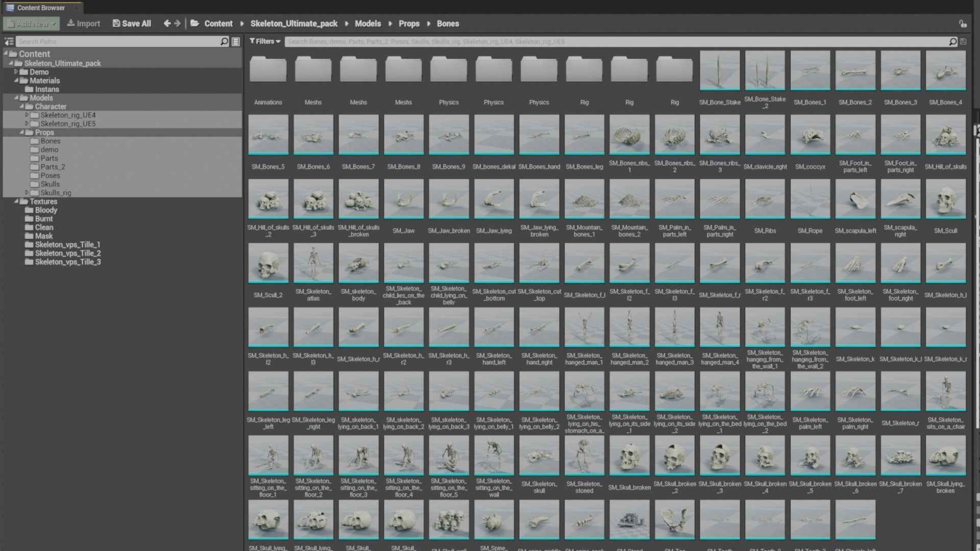Expand the Demo folder tree arrow
Screen dimensions: 980x551
coord(16,72)
